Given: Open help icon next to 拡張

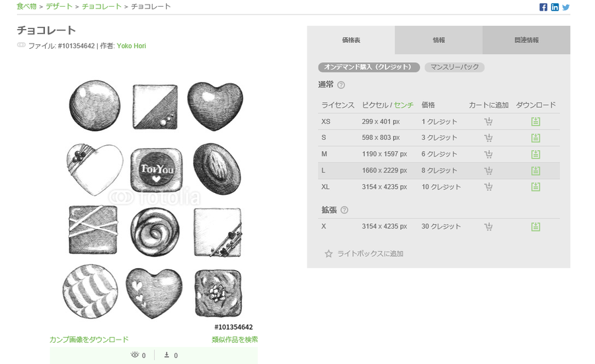Looking at the screenshot, I should pyautogui.click(x=344, y=210).
